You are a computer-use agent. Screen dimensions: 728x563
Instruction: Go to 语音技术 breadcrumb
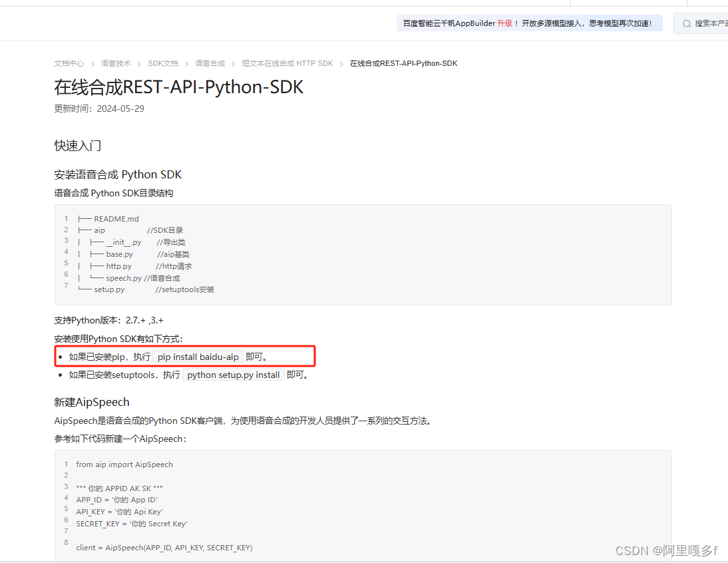point(116,63)
